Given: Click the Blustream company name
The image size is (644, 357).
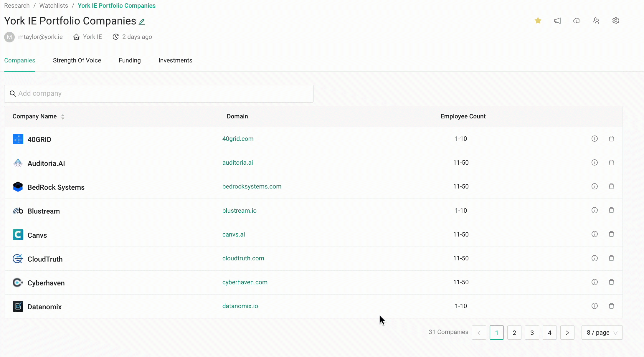Looking at the screenshot, I should tap(44, 211).
